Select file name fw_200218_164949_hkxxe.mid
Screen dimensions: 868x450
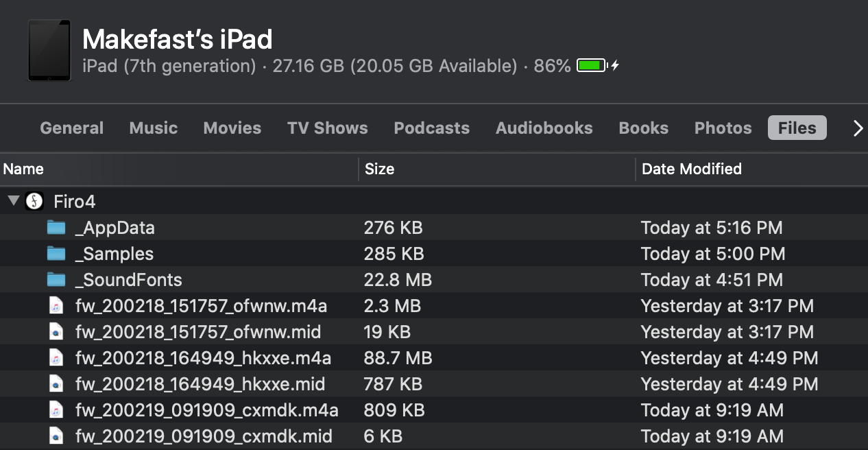click(x=200, y=384)
